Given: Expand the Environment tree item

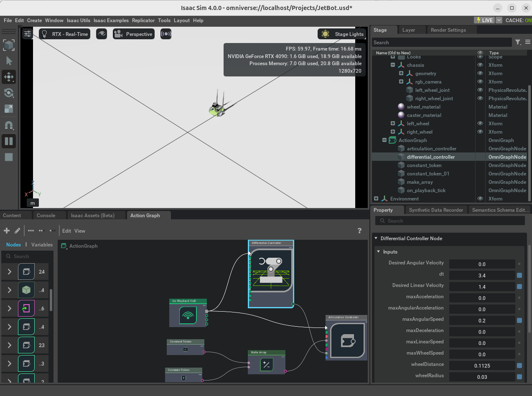Looking at the screenshot, I should click(x=376, y=199).
